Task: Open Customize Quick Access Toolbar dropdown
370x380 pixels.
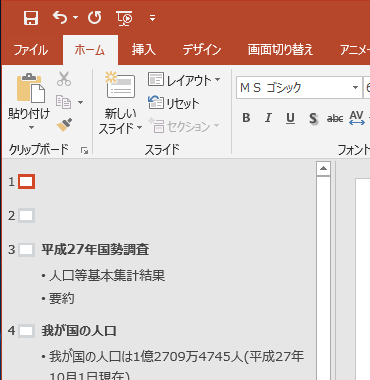Action: [x=152, y=18]
